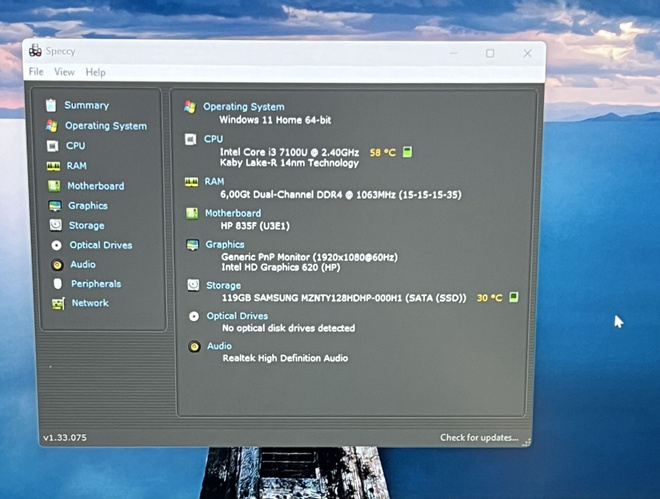Click the Storage icon in summary panel
This screenshot has width=660, height=499.
193,285
